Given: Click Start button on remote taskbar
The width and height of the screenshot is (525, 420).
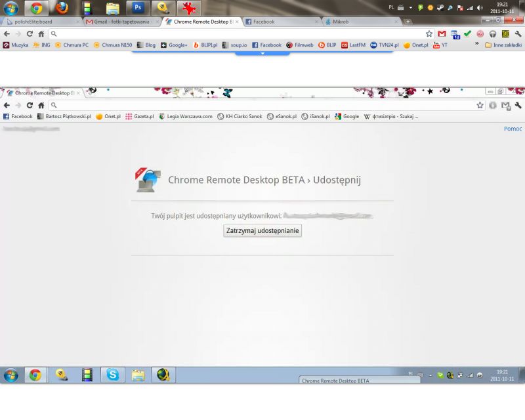Looking at the screenshot, I should click(x=11, y=375).
